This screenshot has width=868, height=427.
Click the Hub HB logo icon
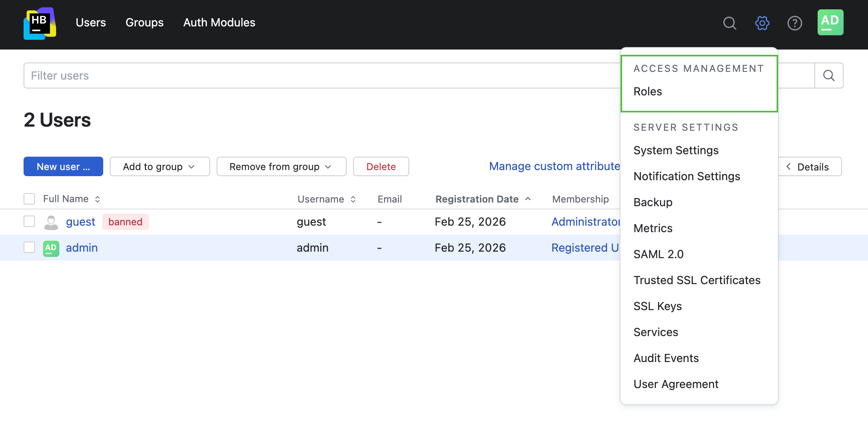tap(39, 23)
